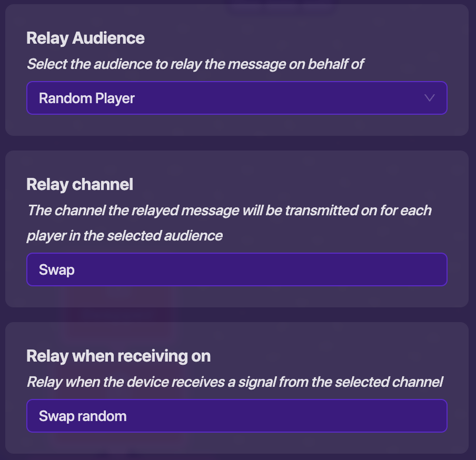Click the 'Relay Audience' heading
476x460 pixels.
point(85,38)
